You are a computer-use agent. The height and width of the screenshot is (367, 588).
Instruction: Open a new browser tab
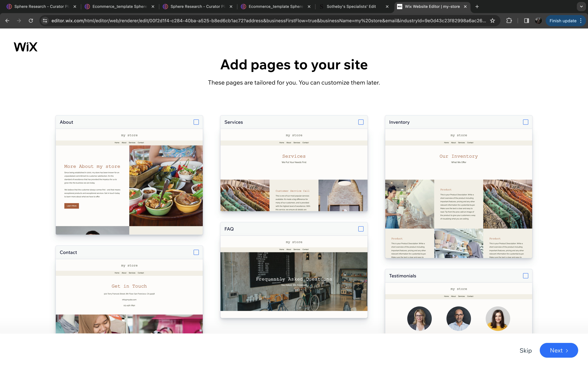[x=477, y=7]
